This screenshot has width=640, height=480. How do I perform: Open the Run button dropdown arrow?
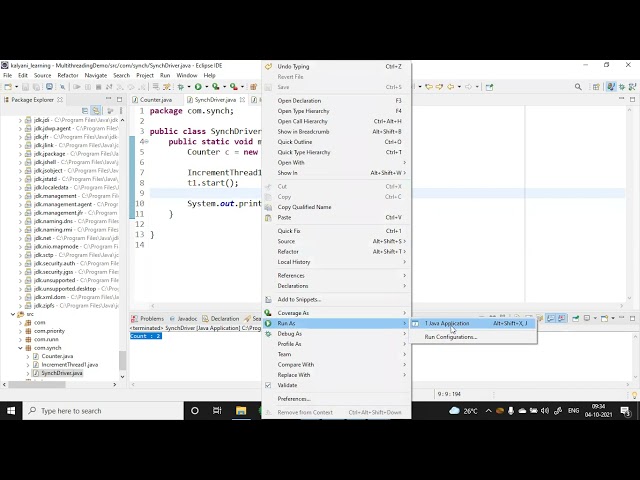coord(206,87)
